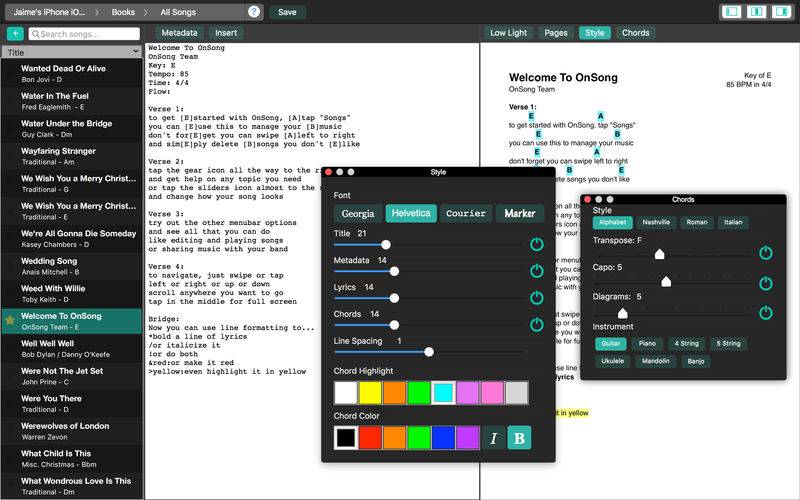Select 4 String instrument

686,344
